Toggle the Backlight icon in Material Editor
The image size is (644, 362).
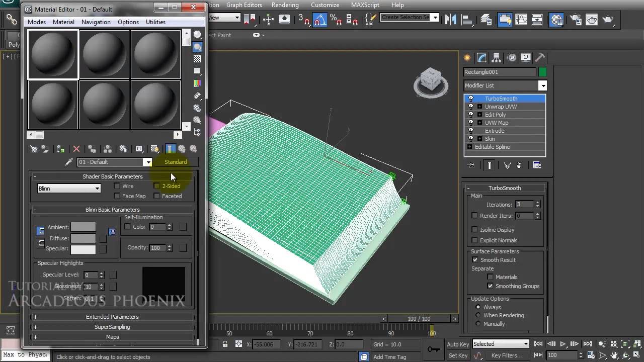coord(198,47)
